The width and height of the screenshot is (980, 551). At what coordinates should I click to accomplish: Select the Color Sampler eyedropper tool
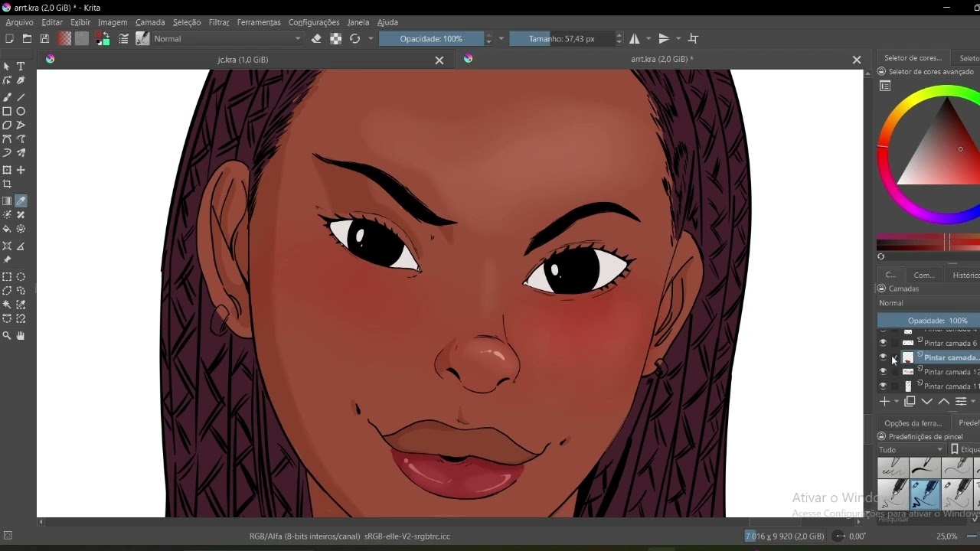(x=21, y=201)
